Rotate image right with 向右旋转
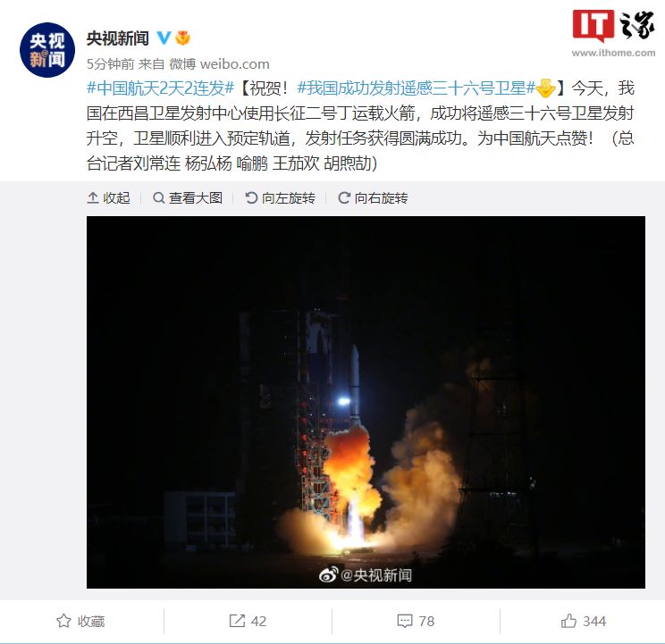The height and width of the screenshot is (644, 665). point(374,198)
